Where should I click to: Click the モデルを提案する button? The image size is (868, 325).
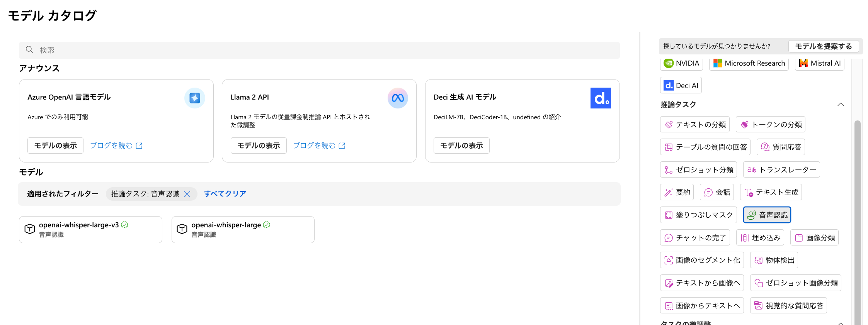coord(824,46)
